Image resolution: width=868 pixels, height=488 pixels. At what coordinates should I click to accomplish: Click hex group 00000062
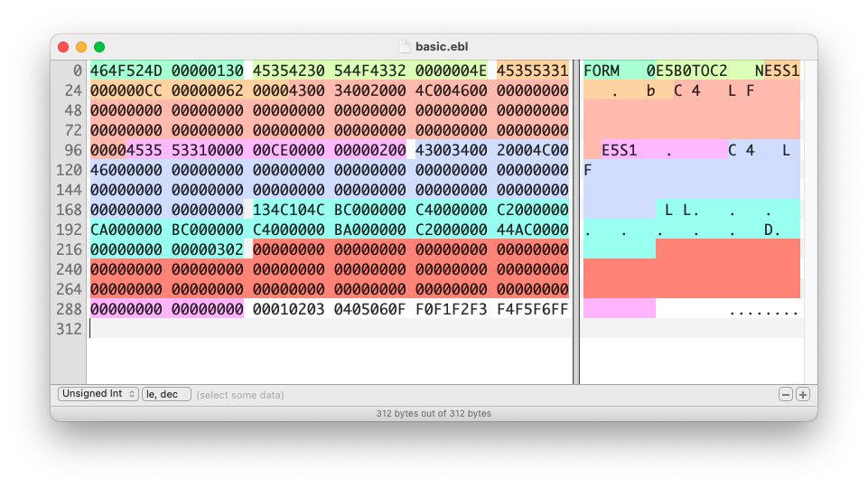207,90
